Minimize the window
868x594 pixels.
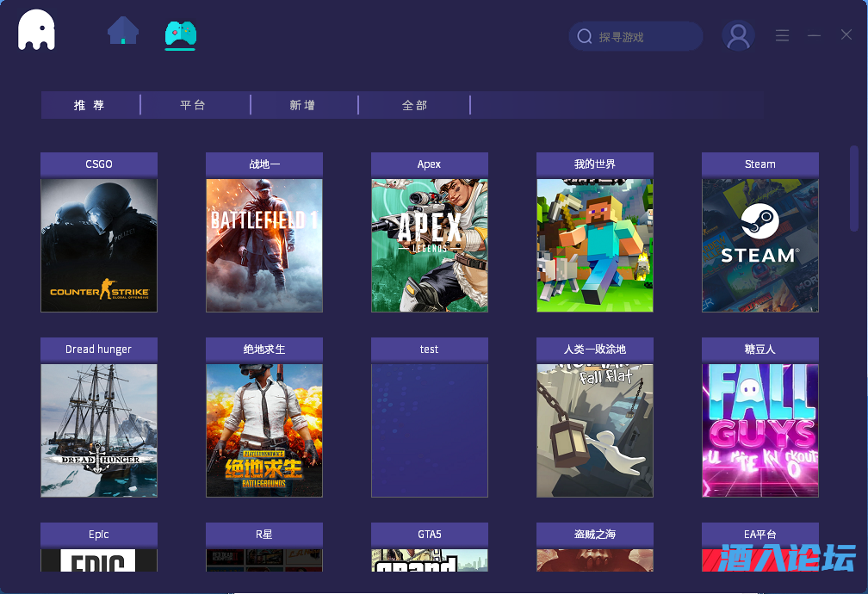tap(814, 35)
